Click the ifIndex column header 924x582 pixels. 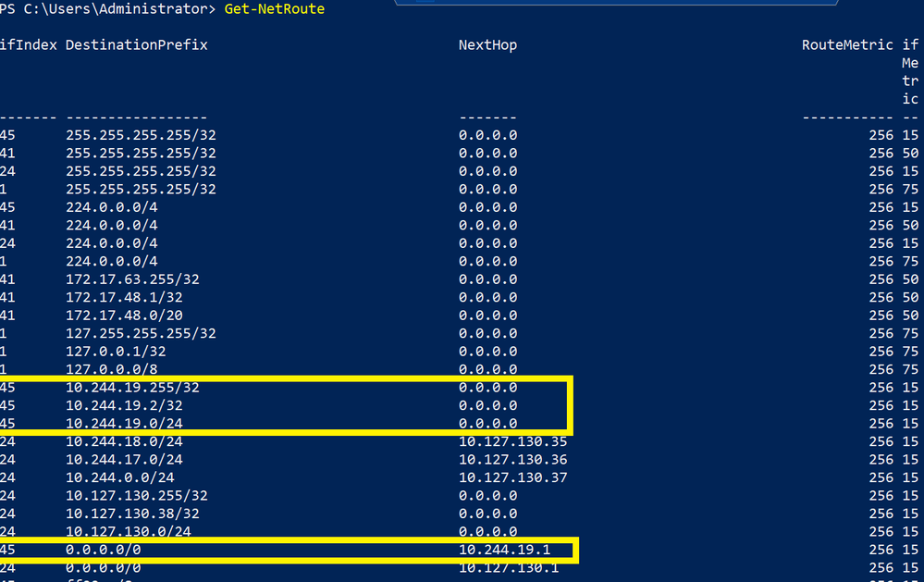pyautogui.click(x=29, y=44)
